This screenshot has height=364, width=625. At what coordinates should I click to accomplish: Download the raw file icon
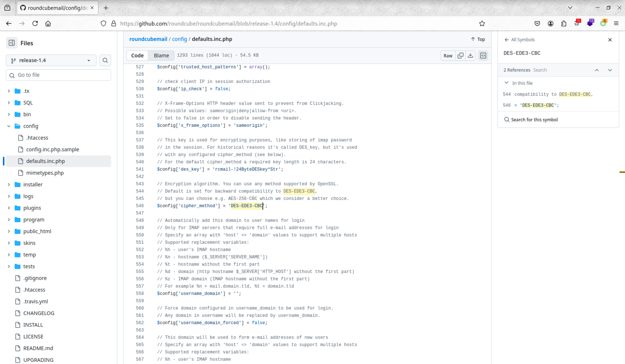(x=470, y=56)
